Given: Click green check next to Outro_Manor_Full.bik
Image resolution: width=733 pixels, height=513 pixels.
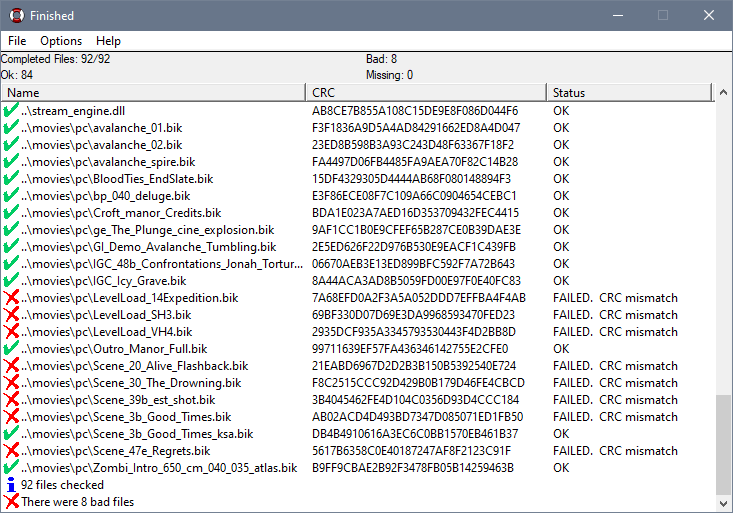Looking at the screenshot, I should pyautogui.click(x=11, y=349).
